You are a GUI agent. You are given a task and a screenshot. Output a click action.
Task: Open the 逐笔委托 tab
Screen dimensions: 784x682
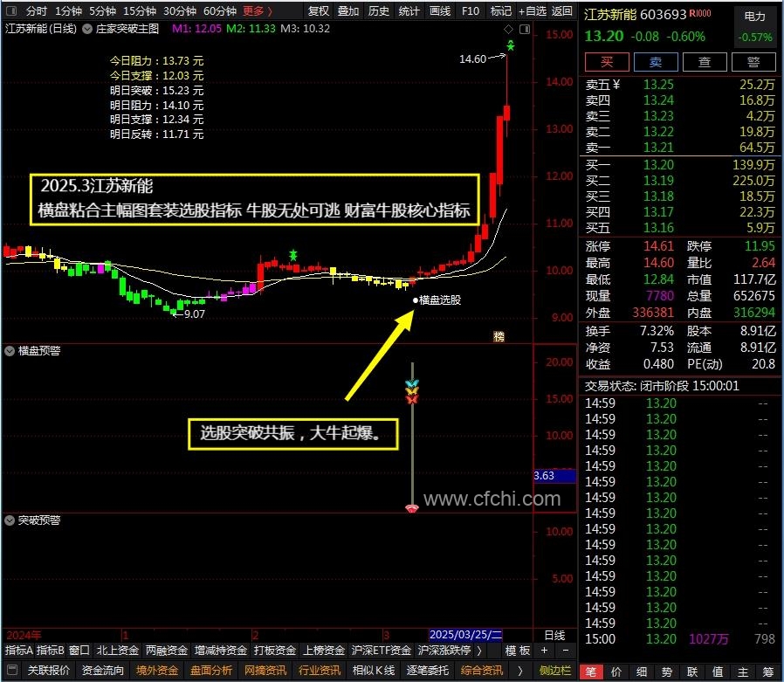(x=428, y=670)
